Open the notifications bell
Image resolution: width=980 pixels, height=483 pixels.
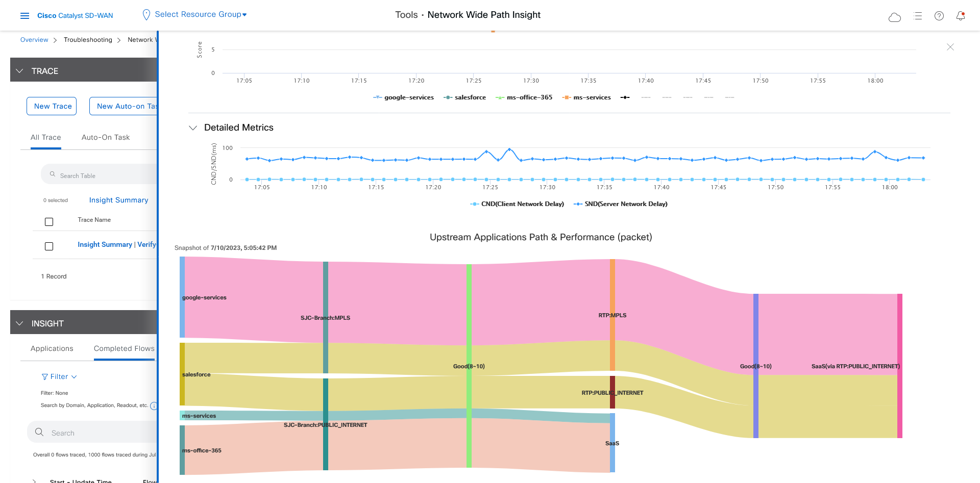pyautogui.click(x=960, y=16)
